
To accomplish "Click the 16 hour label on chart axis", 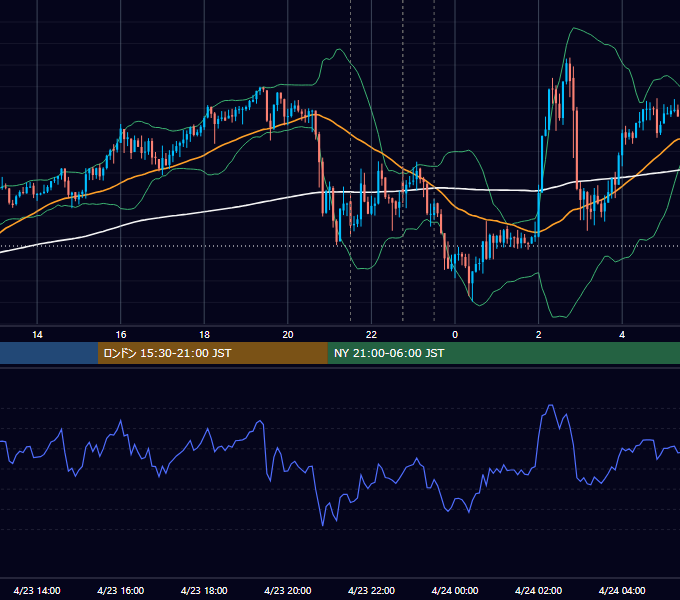I will coord(121,335).
